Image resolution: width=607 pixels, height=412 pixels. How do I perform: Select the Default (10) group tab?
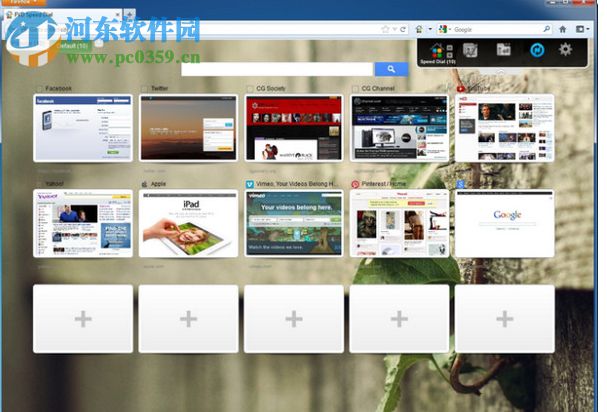coord(72,46)
